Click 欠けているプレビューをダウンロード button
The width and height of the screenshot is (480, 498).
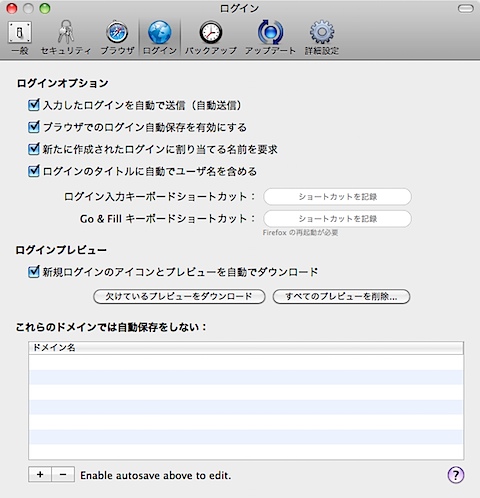(x=179, y=296)
